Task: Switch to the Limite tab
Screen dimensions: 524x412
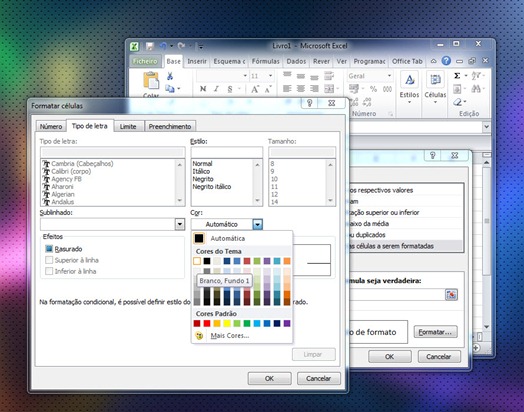Action: 128,127
